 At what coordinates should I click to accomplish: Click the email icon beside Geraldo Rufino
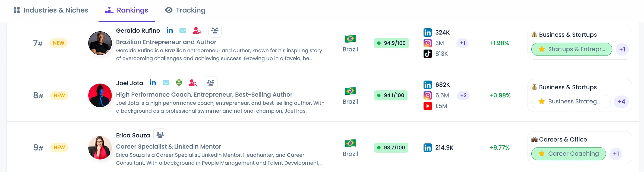[183, 30]
